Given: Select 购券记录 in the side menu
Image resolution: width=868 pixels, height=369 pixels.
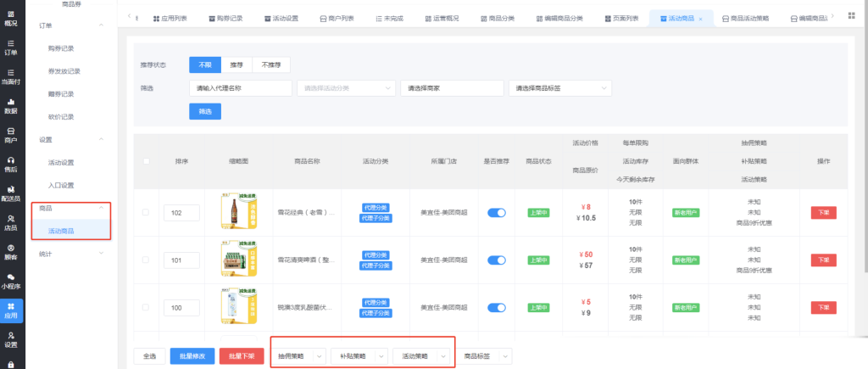Looking at the screenshot, I should tap(60, 48).
